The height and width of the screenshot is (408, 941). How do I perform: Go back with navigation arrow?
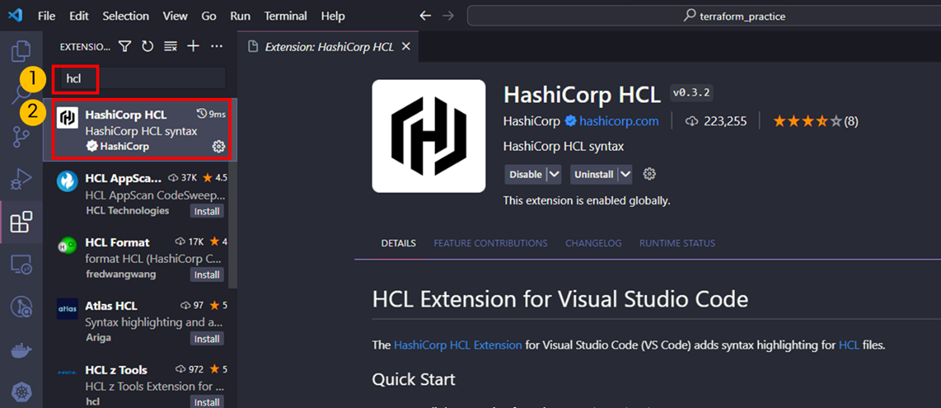pyautogui.click(x=425, y=16)
